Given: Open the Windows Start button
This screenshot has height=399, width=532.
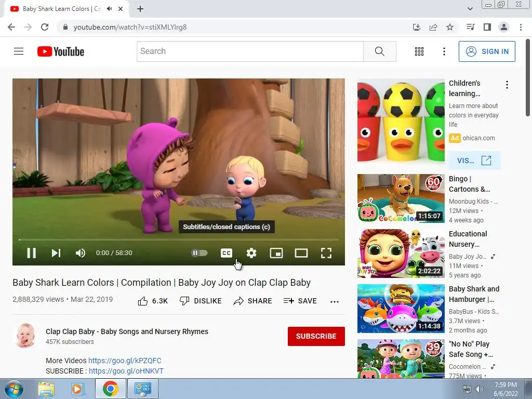Looking at the screenshot, I should pos(14,389).
